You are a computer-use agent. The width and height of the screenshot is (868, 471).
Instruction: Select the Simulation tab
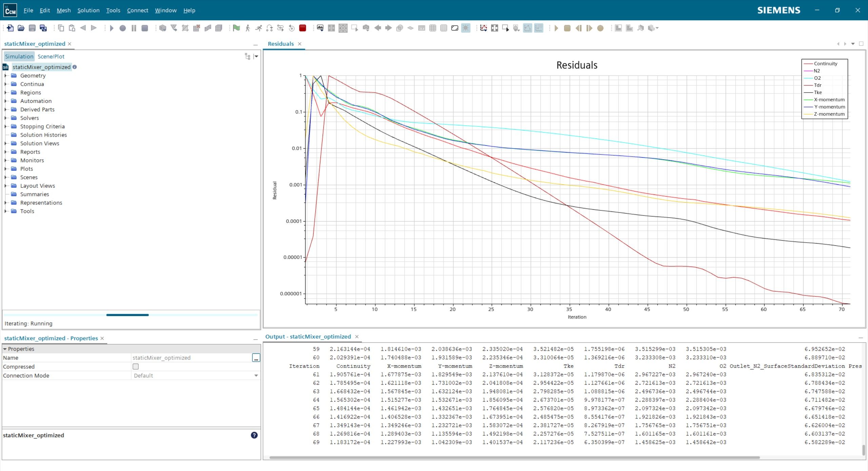point(19,56)
